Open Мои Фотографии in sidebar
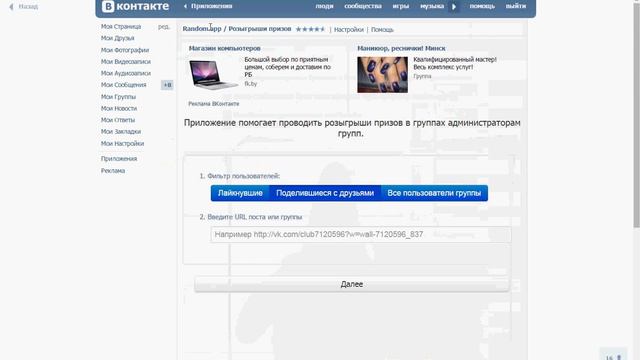The width and height of the screenshot is (640, 360). pyautogui.click(x=125, y=50)
